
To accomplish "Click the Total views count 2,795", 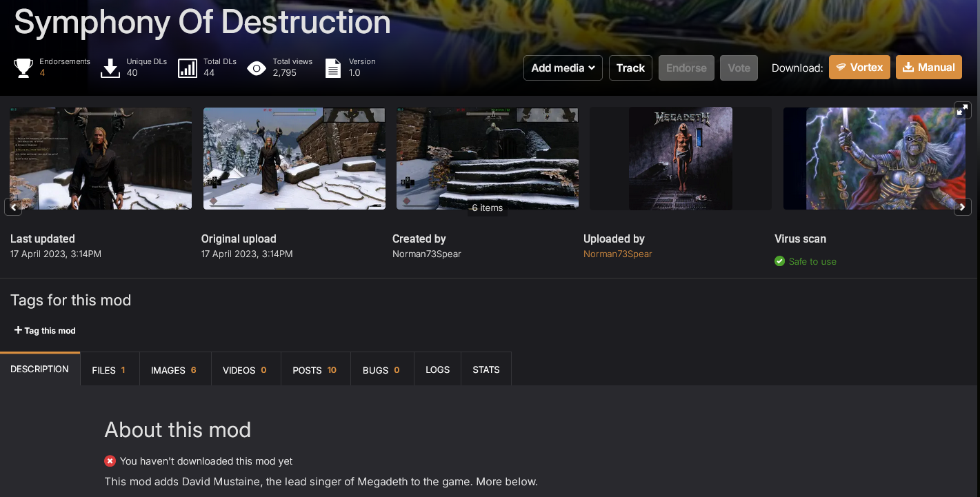I will (284, 73).
